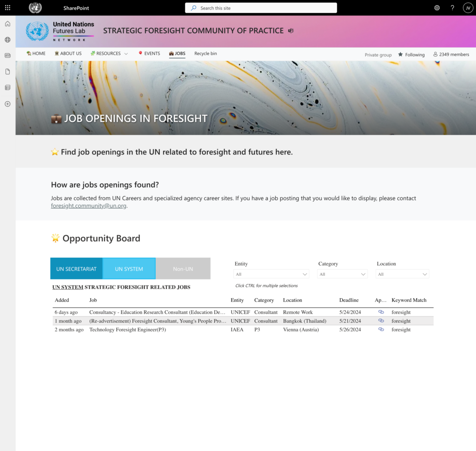Go to the EVENTS navigation tab
The width and height of the screenshot is (476, 451).
point(149,53)
